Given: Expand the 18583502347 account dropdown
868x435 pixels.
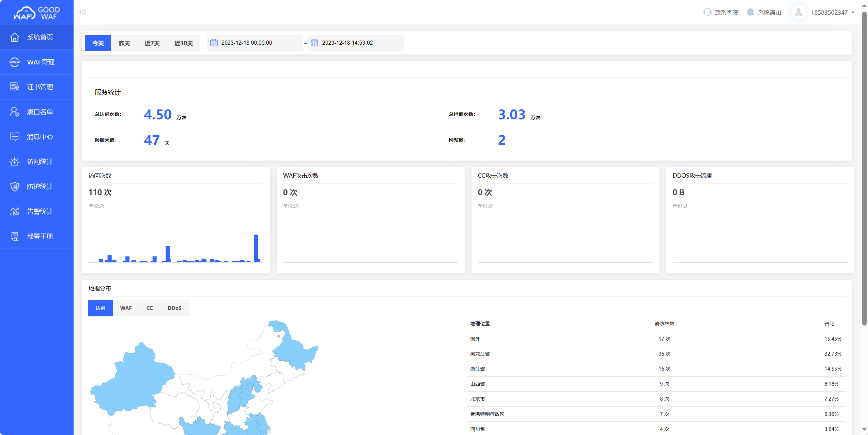Looking at the screenshot, I should coord(853,12).
